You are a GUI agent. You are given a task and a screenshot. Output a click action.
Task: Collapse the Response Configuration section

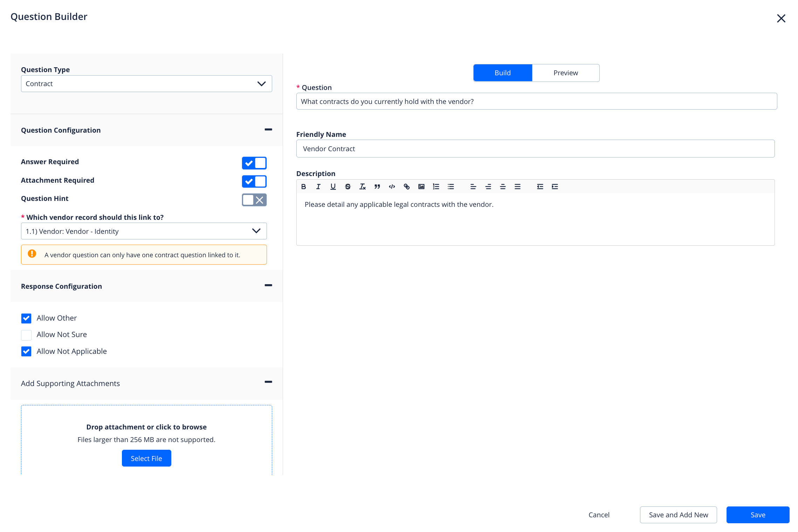click(268, 286)
